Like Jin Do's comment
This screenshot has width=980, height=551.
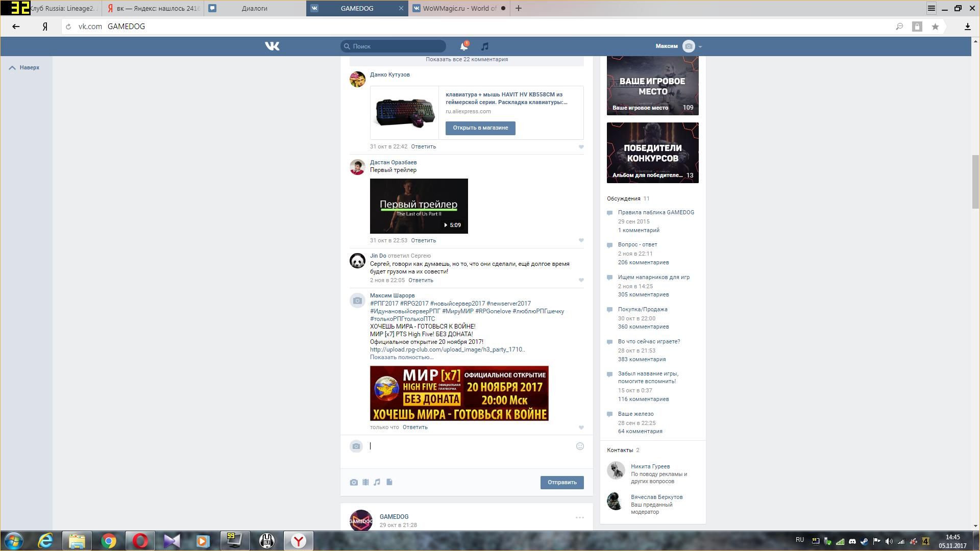pos(581,280)
